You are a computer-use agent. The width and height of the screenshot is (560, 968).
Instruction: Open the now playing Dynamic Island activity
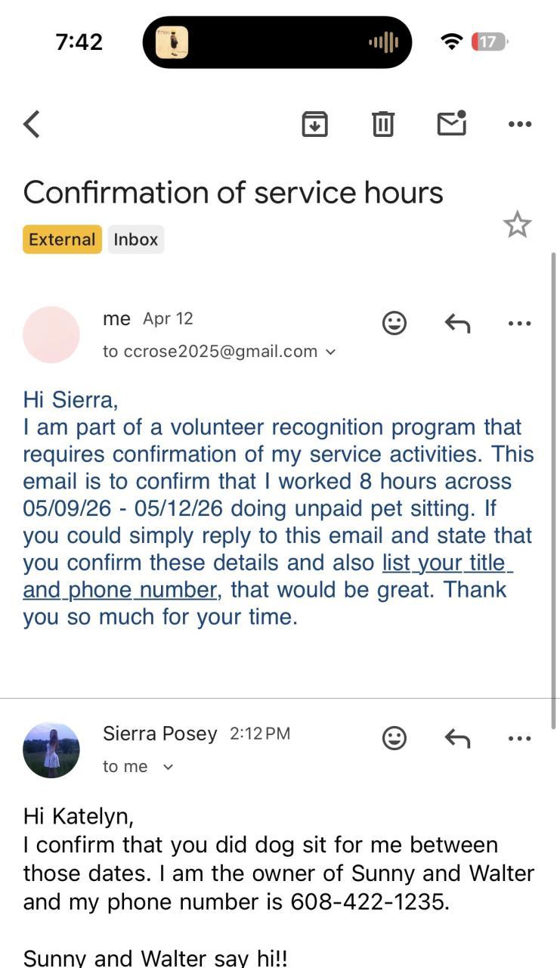click(x=277, y=42)
